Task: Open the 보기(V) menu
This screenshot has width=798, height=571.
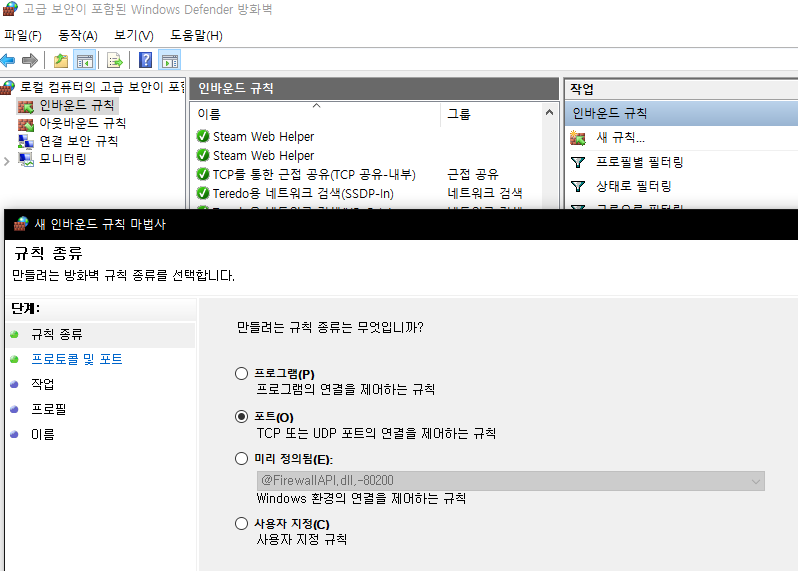Action: [133, 35]
